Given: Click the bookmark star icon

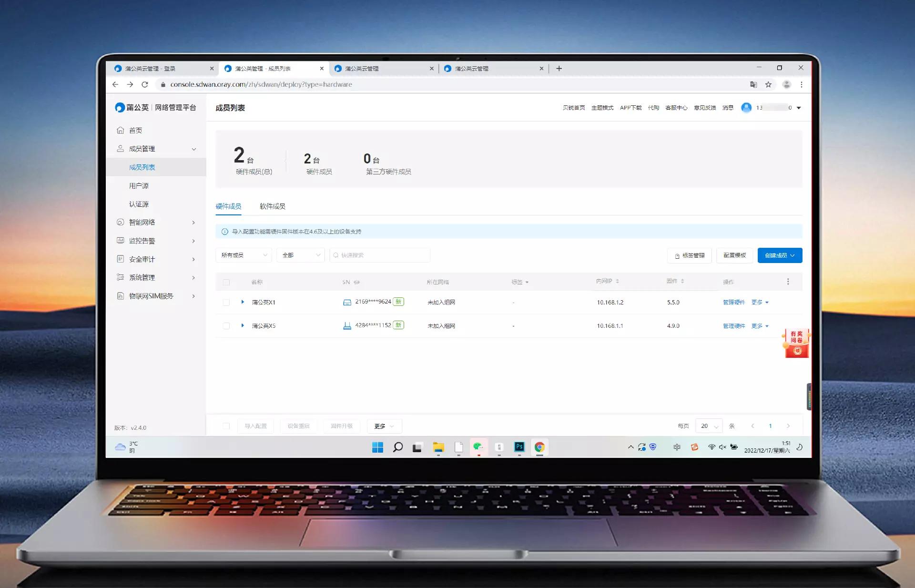Looking at the screenshot, I should 768,84.
